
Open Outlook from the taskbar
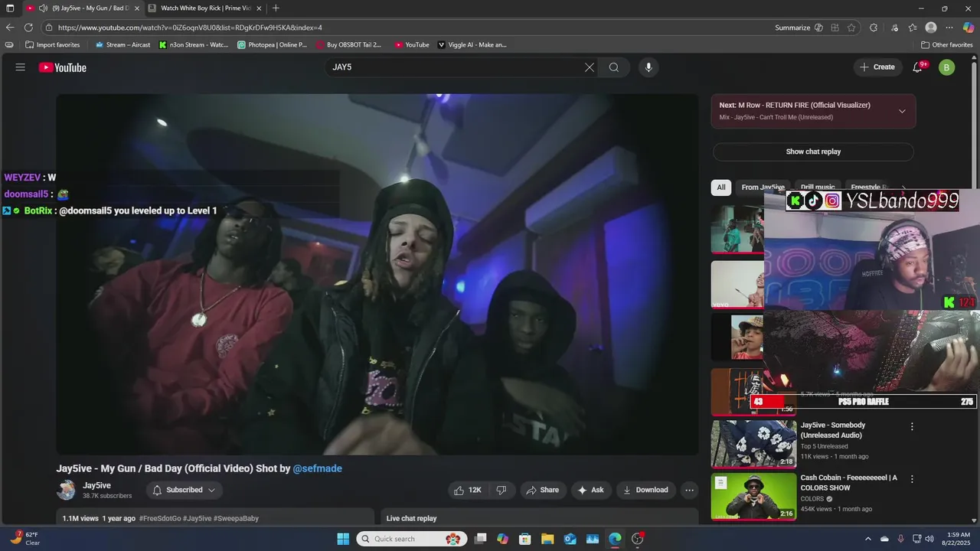click(x=570, y=539)
